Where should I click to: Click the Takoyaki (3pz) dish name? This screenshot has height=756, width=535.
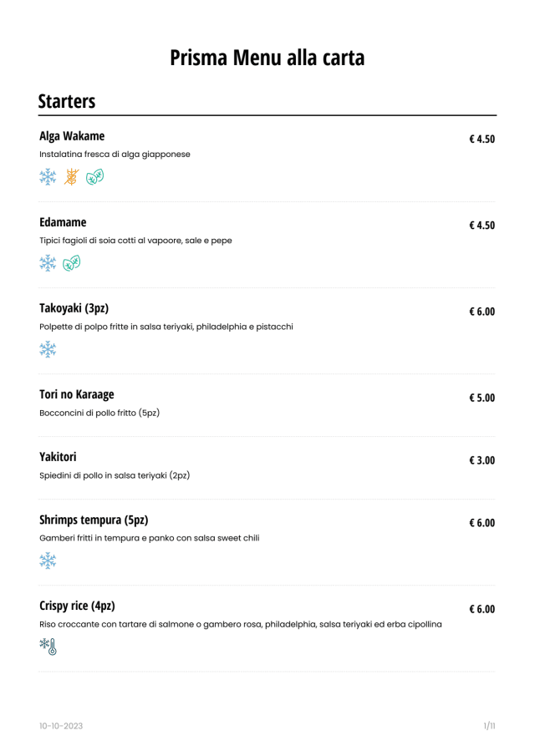pyautogui.click(x=74, y=308)
